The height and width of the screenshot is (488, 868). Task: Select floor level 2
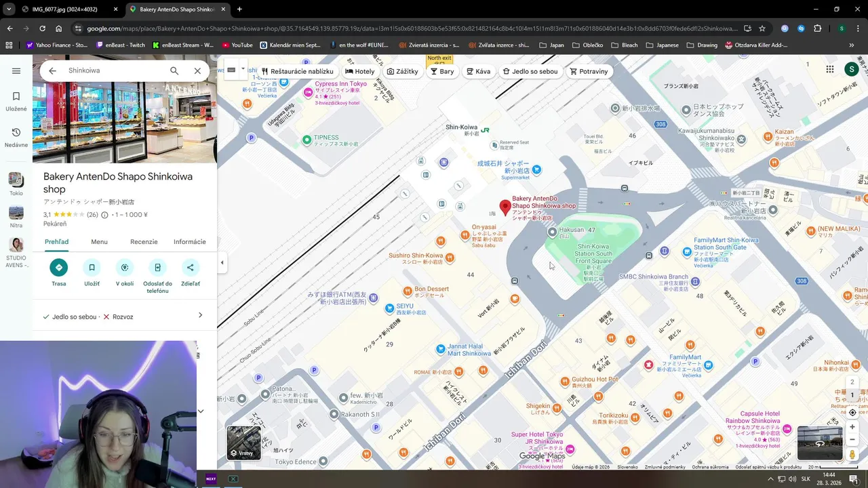pos(852,382)
